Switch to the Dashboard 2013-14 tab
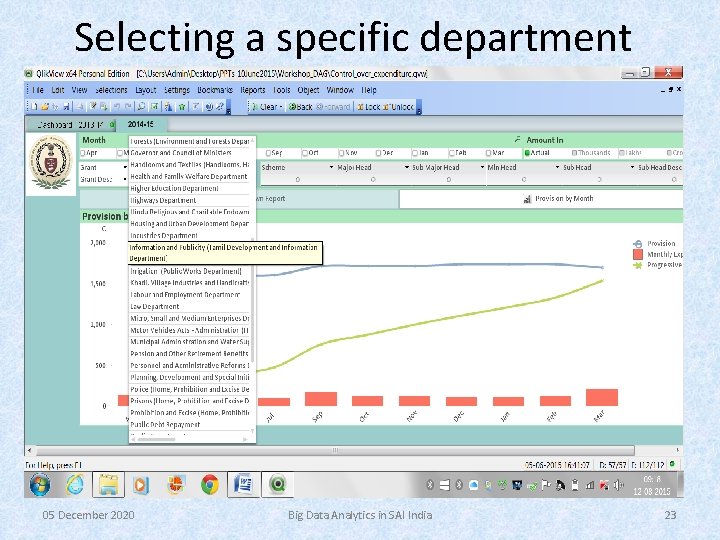This screenshot has width=720, height=540. (x=70, y=125)
